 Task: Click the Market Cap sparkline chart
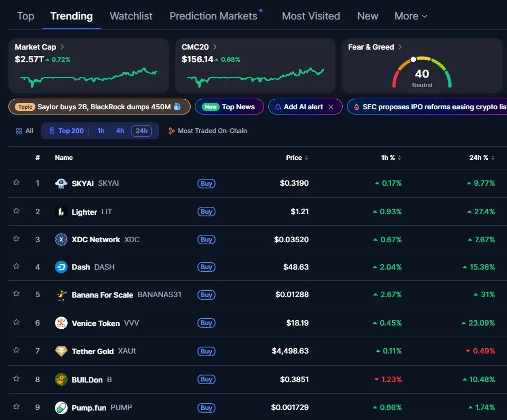coord(88,77)
